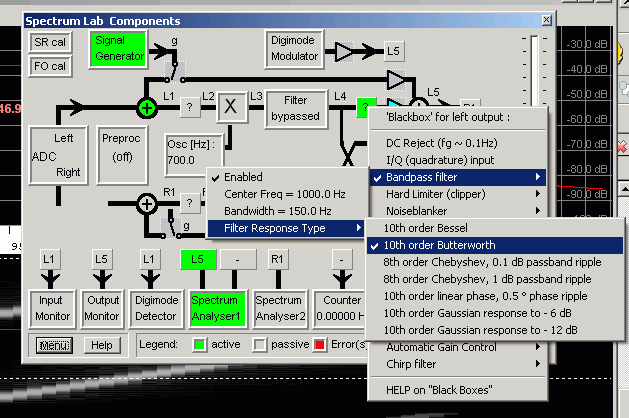Select Center Freq = 1000.0 Hz

[287, 194]
